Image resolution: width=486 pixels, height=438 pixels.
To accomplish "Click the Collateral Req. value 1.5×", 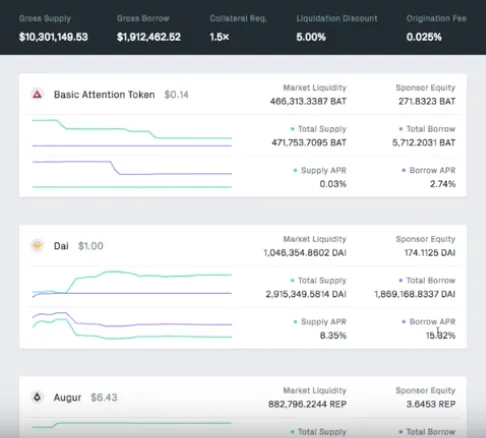I will [219, 37].
